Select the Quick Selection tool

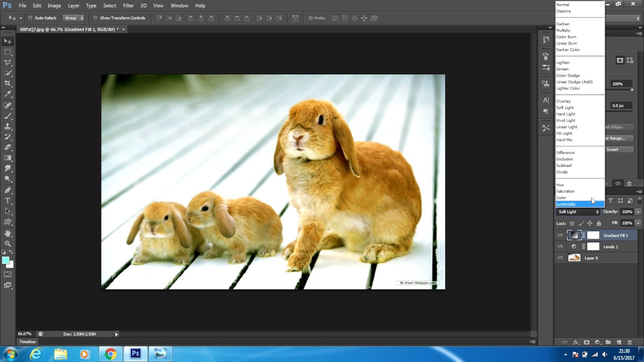pos(8,73)
